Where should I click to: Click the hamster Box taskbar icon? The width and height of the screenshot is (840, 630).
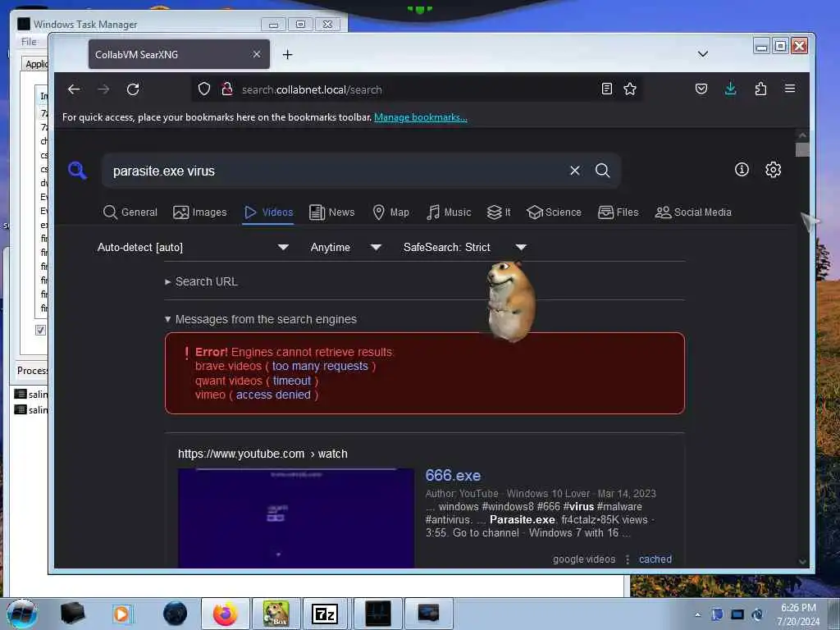click(276, 614)
